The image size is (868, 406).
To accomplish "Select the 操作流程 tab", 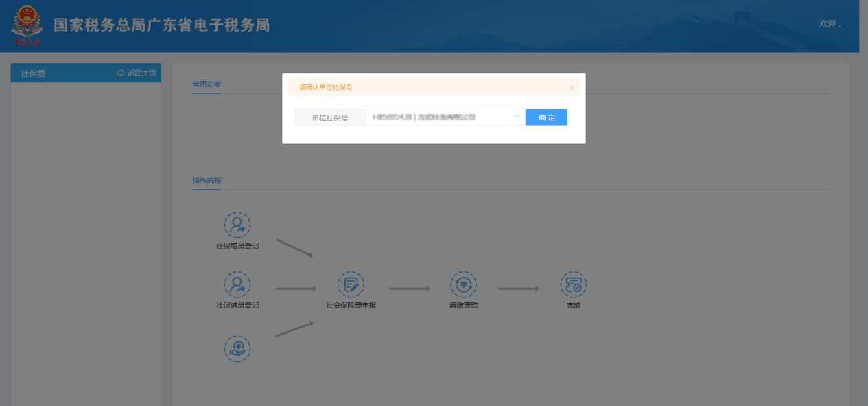I will coord(207,181).
